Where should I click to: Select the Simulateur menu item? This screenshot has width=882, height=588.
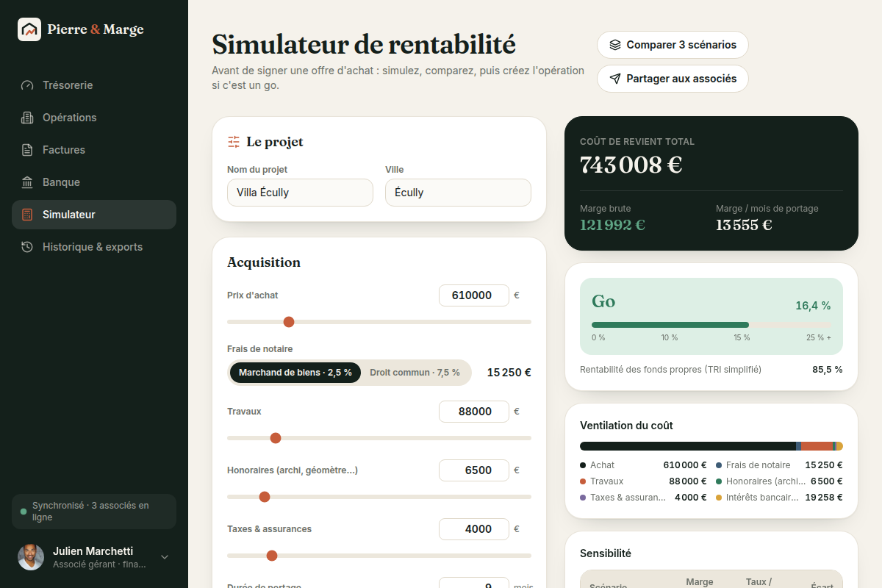[x=94, y=215]
